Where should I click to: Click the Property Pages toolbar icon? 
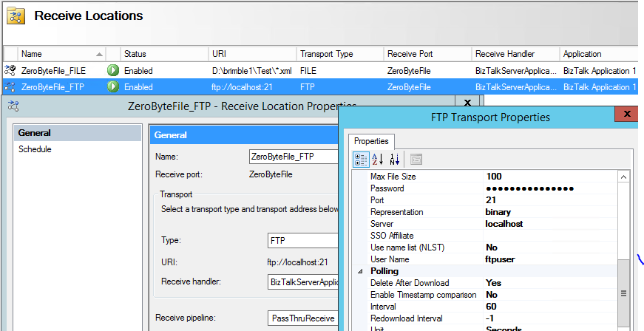click(x=416, y=159)
